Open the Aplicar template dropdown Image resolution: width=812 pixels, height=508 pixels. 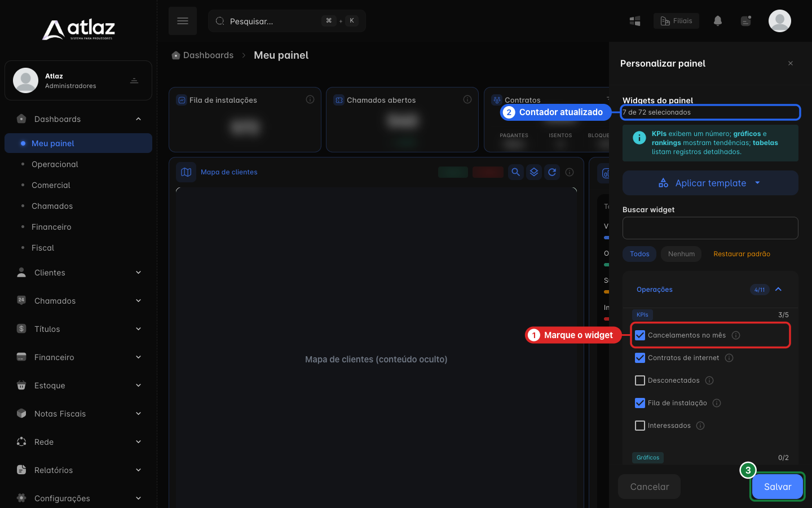(x=710, y=183)
